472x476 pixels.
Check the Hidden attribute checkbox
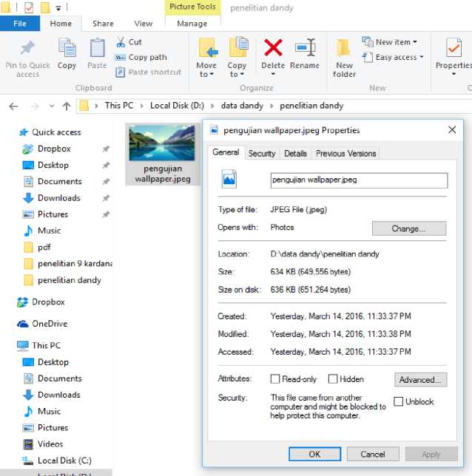coord(333,379)
